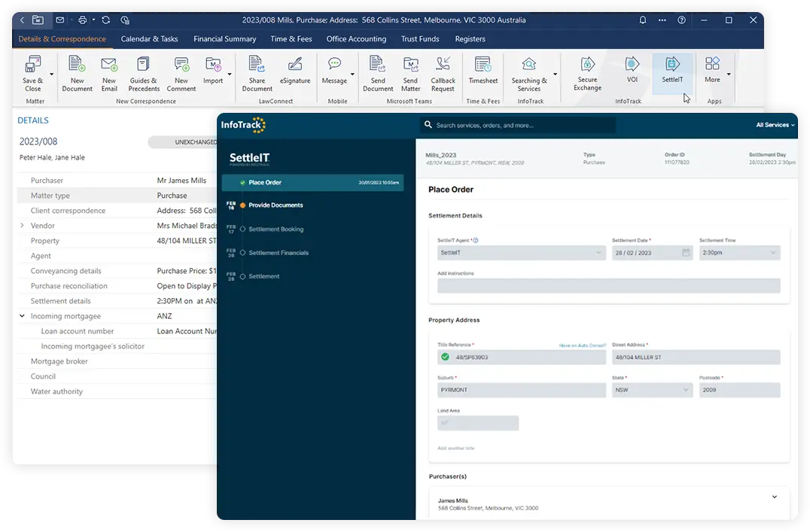
Task: Open the title bar ellipsis menu
Action: (x=662, y=20)
